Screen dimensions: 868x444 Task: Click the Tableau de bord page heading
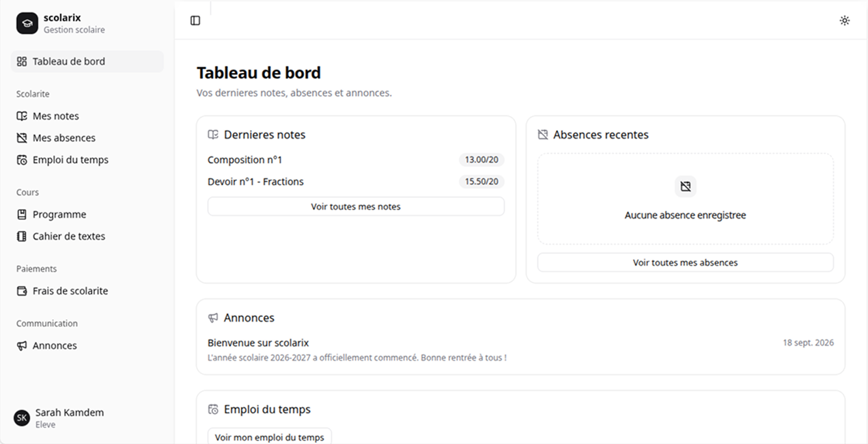259,72
